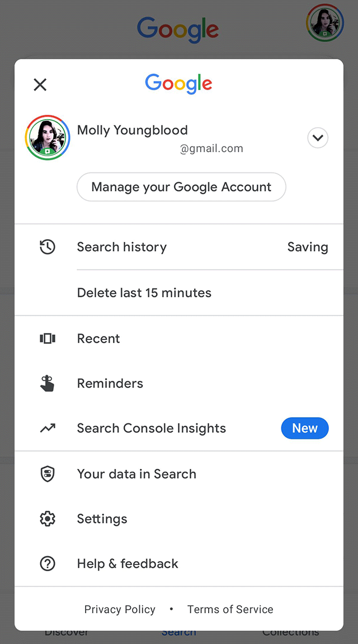Open the Reminders menu item
358x644 pixels.
pos(110,384)
